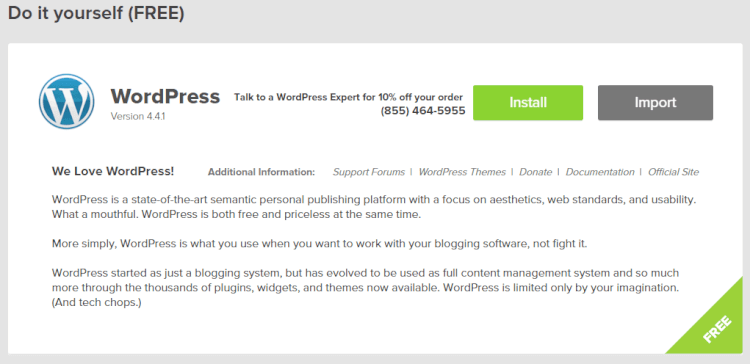The width and height of the screenshot is (750, 364).
Task: Click the line mentioning state-of-the-art semantic publishing
Action: pos(373,200)
